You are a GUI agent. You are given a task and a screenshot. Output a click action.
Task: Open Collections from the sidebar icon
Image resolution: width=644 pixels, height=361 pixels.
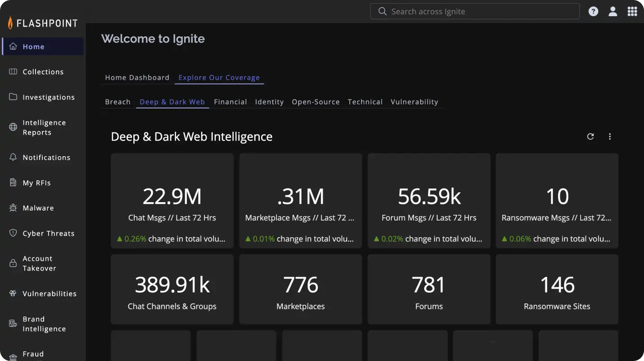tap(13, 72)
